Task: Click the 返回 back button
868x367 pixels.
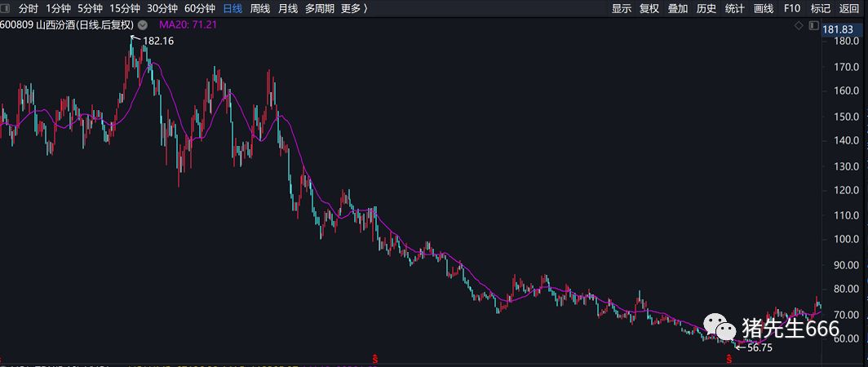Action: point(849,8)
